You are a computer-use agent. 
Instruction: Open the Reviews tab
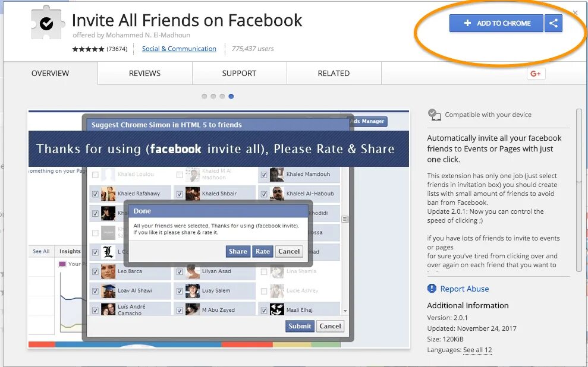144,73
